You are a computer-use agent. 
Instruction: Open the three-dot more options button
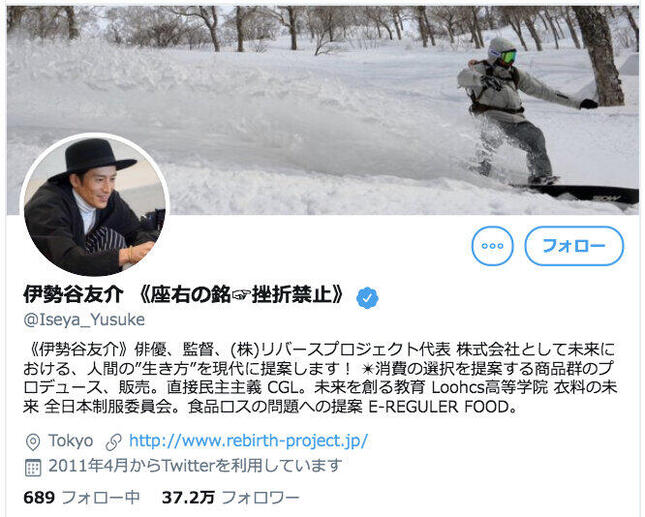coord(492,246)
